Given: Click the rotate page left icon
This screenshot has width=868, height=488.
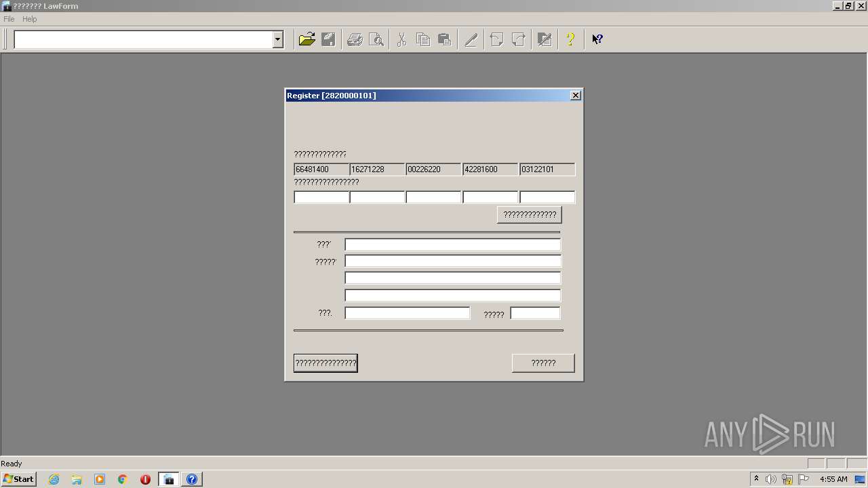Looking at the screenshot, I should 497,39.
